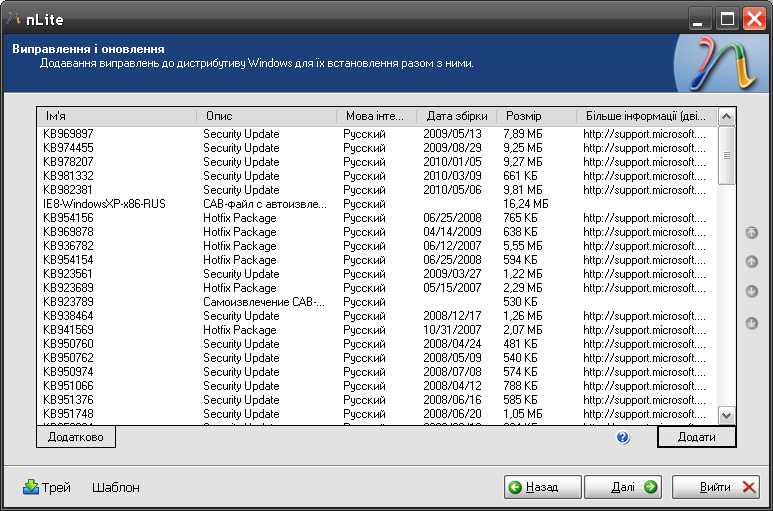Select the KB954154 row
Viewport: 773px width, 511px height.
[377, 260]
